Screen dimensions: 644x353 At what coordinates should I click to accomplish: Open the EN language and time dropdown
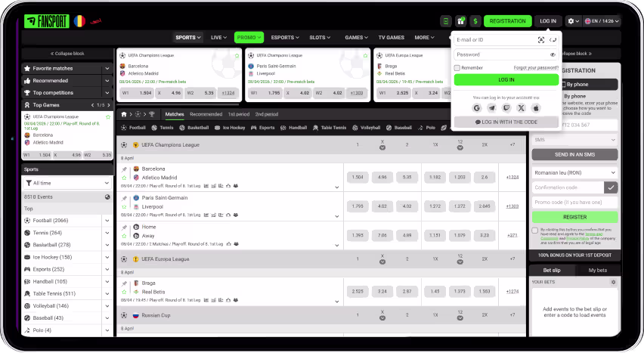pos(602,21)
